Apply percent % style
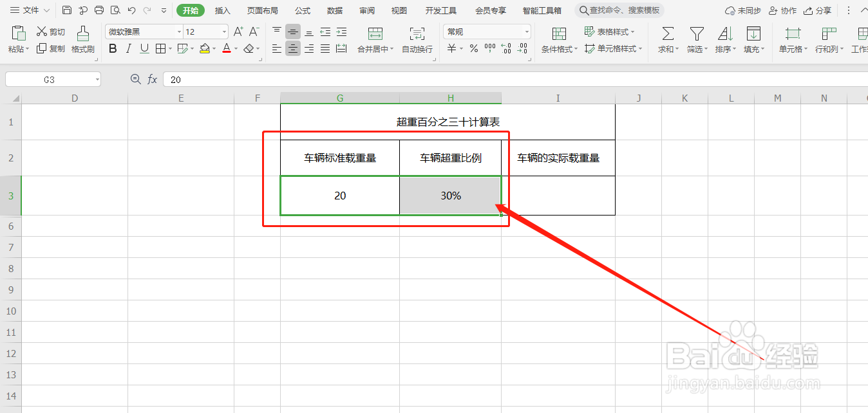 point(473,48)
